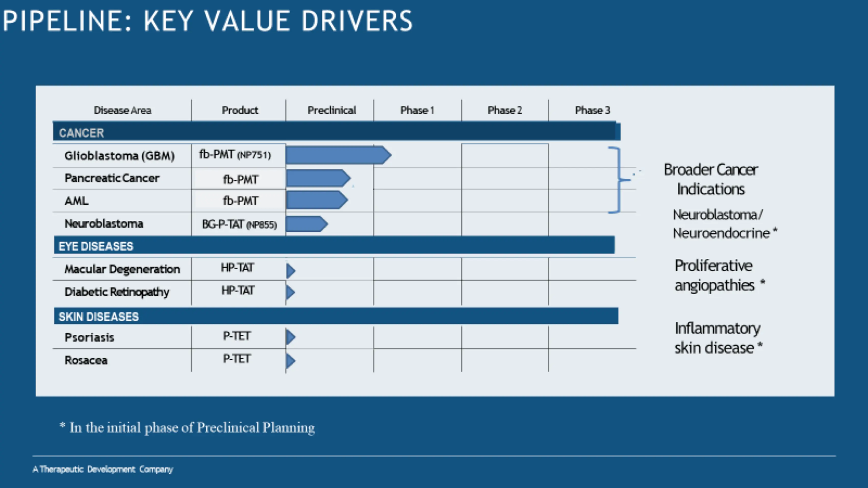Click HP-TAT in the Macular Degeneration row
The height and width of the screenshot is (488, 868).
click(237, 268)
